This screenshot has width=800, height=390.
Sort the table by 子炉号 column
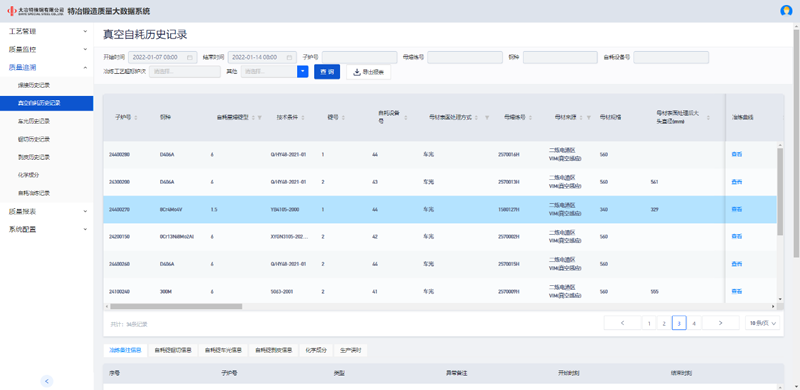136,117
